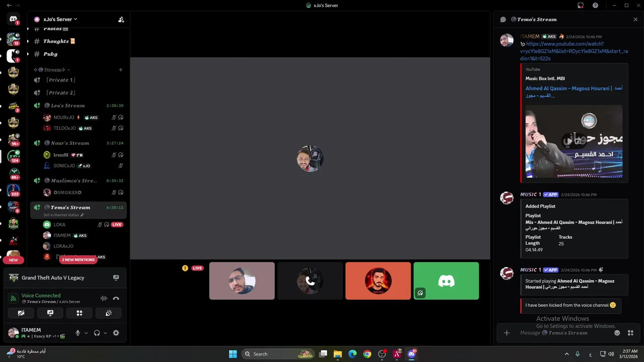The width and height of the screenshot is (644, 362).
Task: Open File Explorer from the taskbar
Action: [338, 354]
